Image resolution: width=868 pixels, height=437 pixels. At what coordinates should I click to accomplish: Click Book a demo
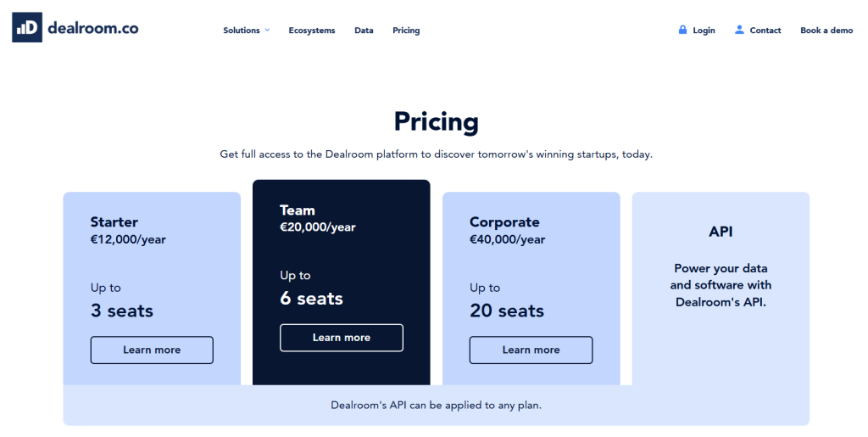[x=826, y=31]
